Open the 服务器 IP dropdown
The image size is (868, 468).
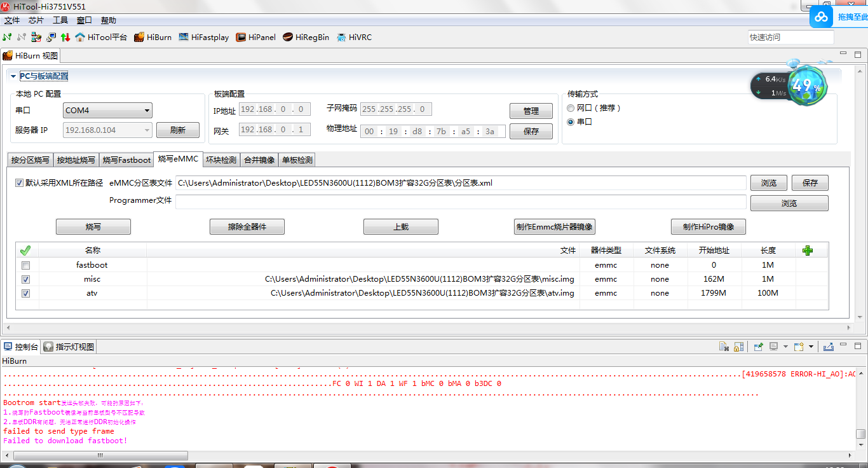pyautogui.click(x=108, y=130)
